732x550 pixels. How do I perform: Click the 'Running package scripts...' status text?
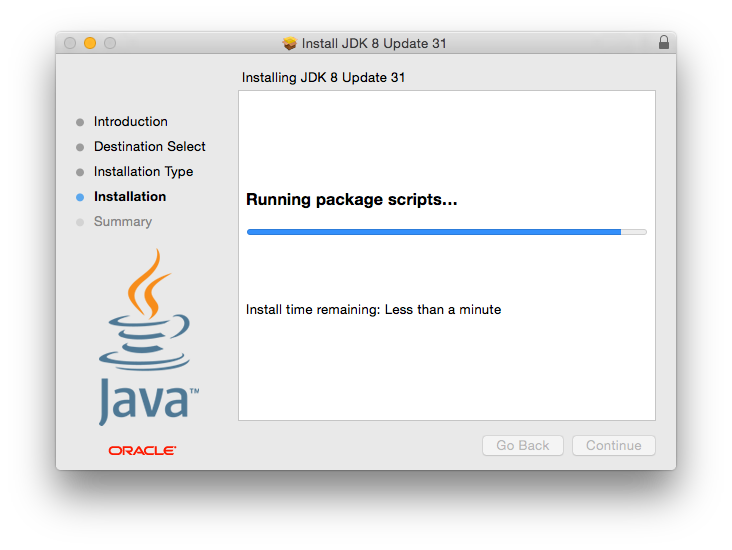[352, 199]
